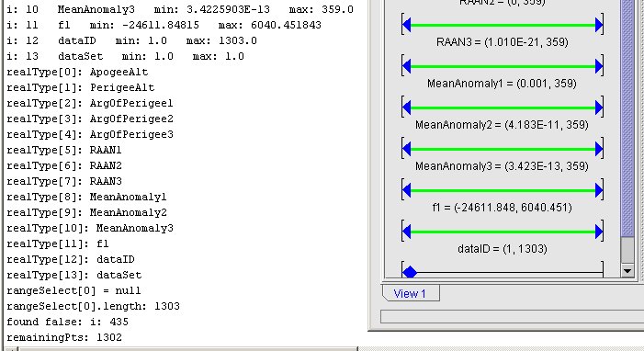The image size is (644, 351).
Task: Click the left blue arrow of the MeanAnomaly1 slider
Action: click(x=407, y=66)
